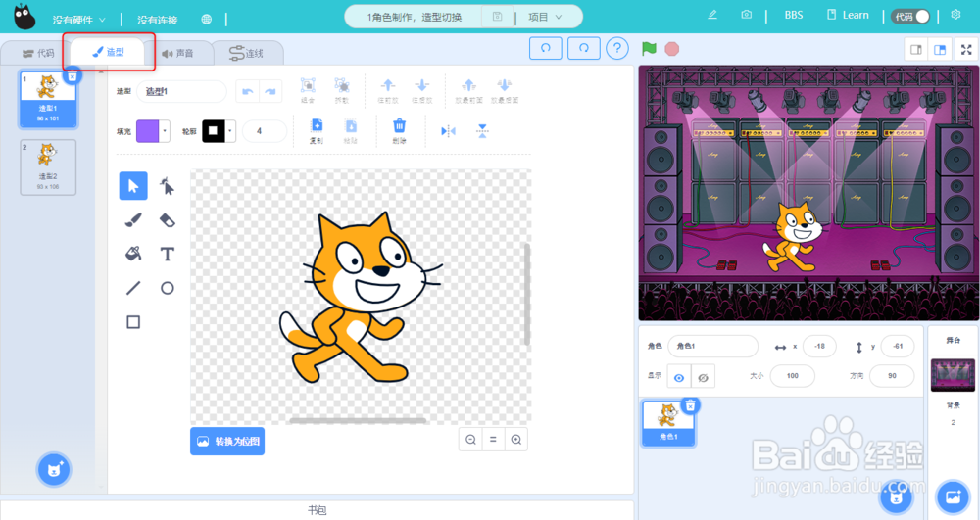
Task: Open the Learn link
Action: [848, 15]
